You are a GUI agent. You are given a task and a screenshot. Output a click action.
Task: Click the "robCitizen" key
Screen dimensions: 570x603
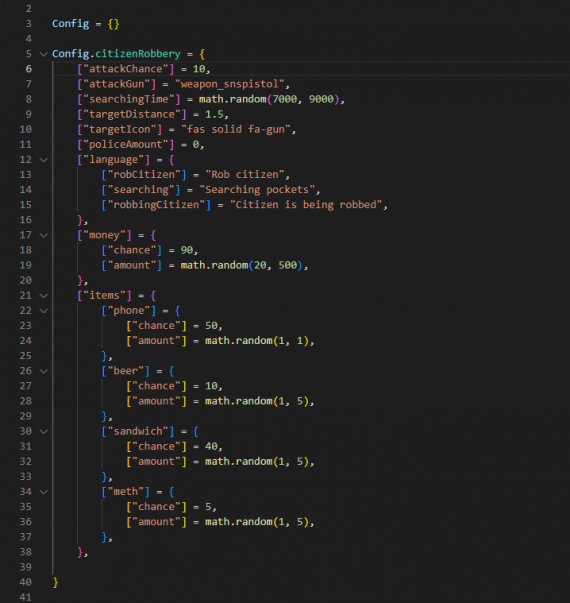(x=144, y=175)
